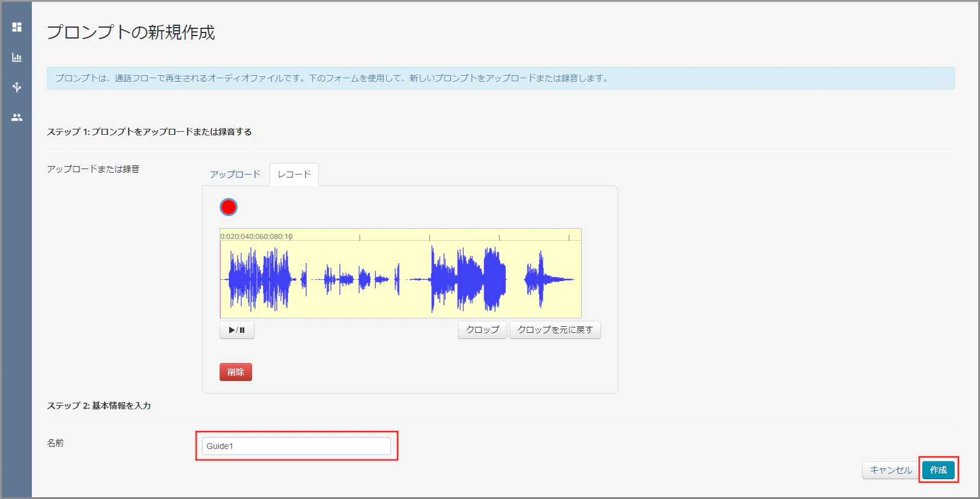Open the users icon in sidebar
This screenshot has width=980, height=499.
click(x=17, y=117)
